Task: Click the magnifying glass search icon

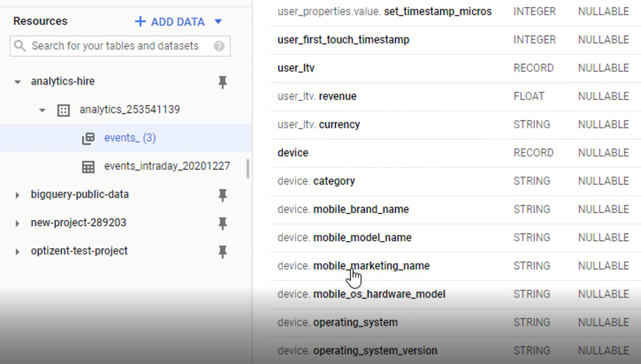Action: [20, 46]
